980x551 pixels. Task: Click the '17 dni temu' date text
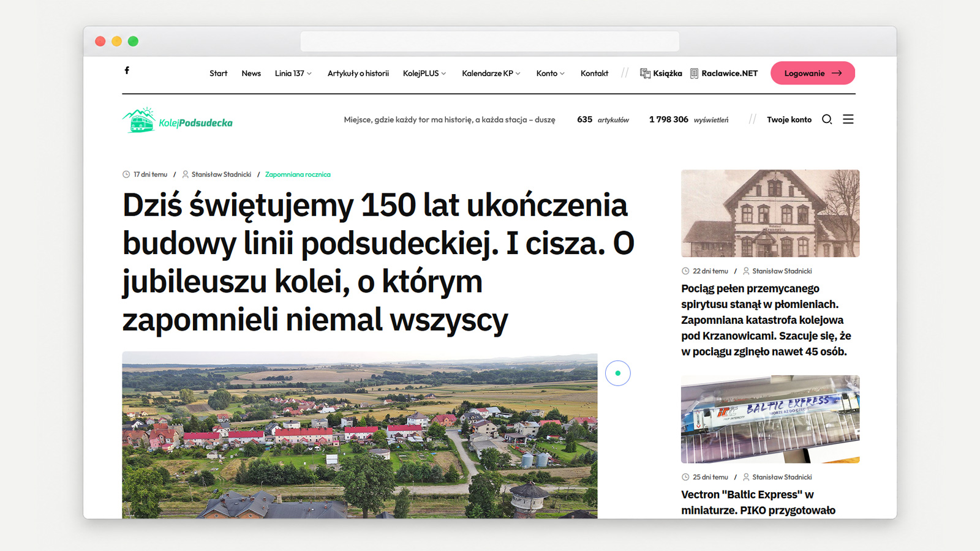[x=150, y=174]
